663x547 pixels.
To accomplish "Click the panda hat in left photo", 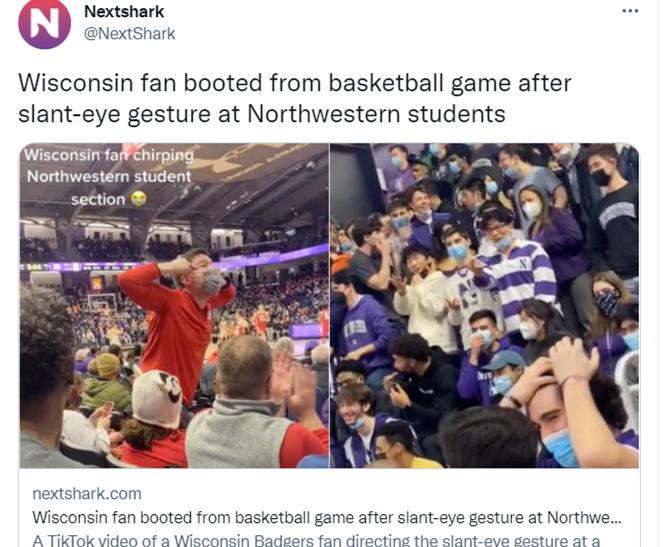I will [157, 399].
